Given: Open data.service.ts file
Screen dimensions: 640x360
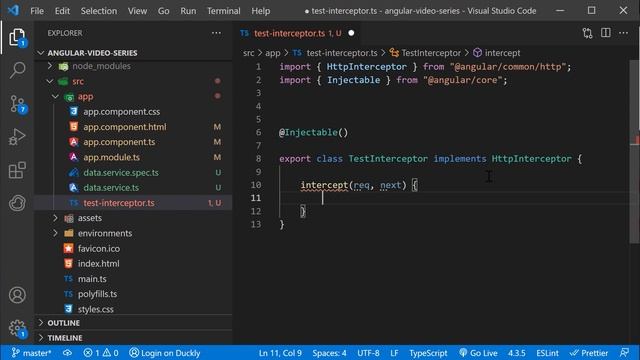Looking at the screenshot, I should [111, 188].
